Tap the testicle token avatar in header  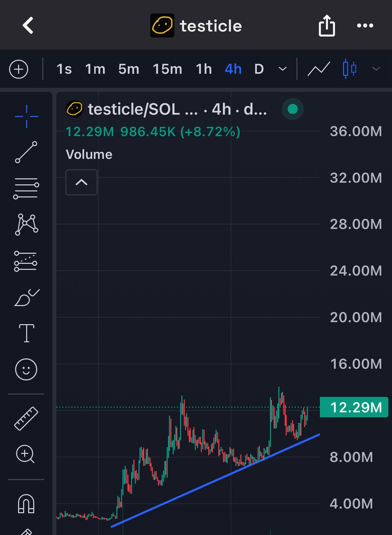[x=162, y=25]
